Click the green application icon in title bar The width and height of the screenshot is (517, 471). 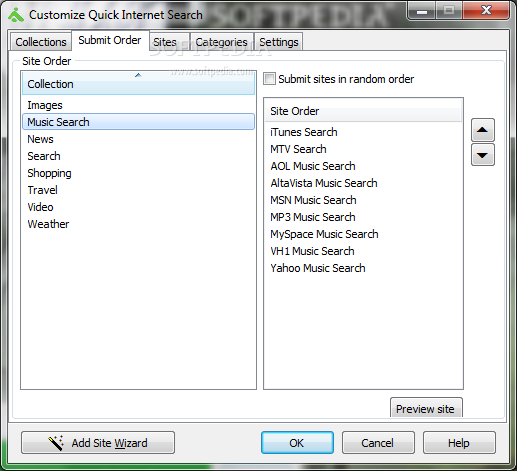(16, 15)
